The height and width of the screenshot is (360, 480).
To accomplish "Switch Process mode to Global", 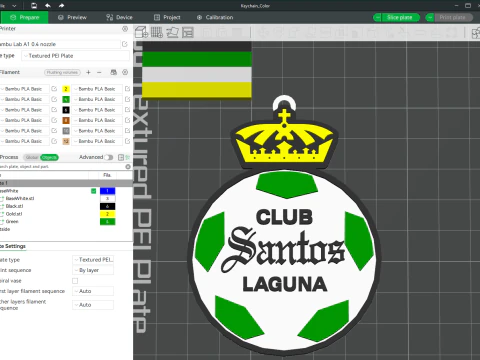I will 32,157.
